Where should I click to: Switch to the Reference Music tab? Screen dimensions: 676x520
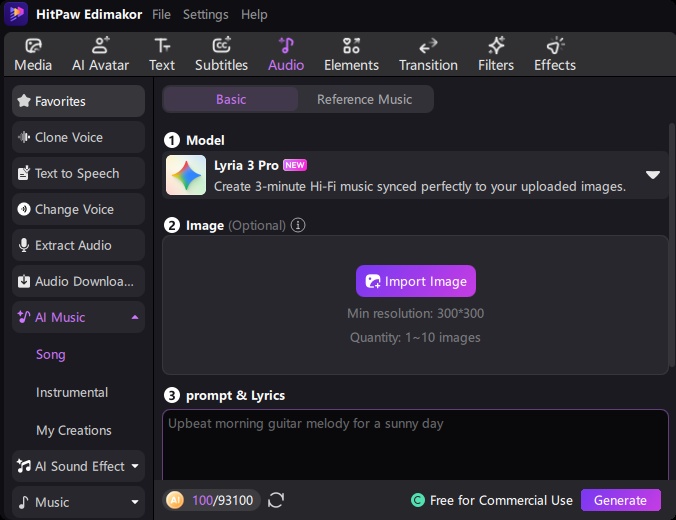click(365, 99)
